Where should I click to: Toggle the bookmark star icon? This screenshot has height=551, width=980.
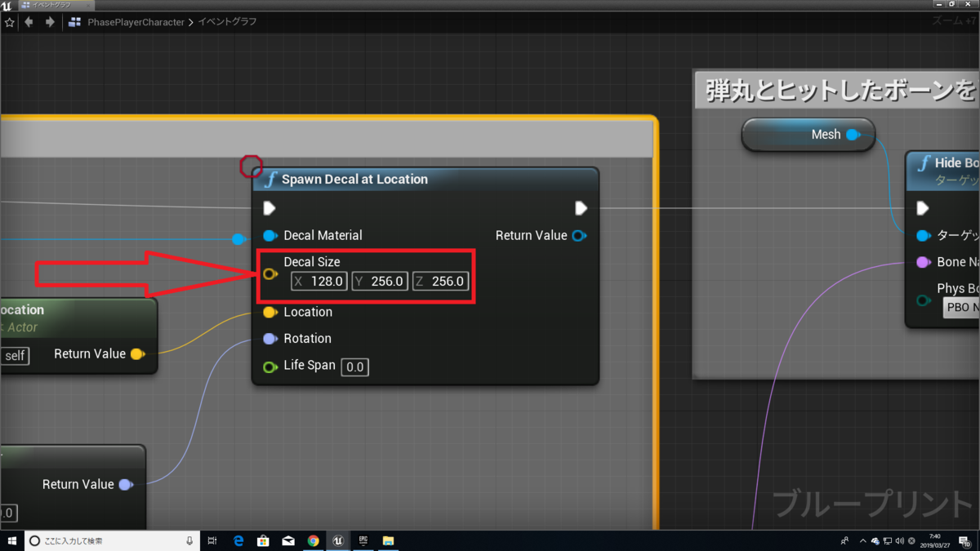(x=9, y=22)
